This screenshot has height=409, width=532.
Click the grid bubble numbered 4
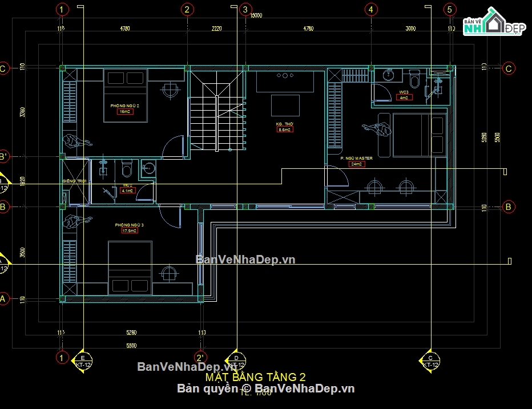(x=371, y=10)
